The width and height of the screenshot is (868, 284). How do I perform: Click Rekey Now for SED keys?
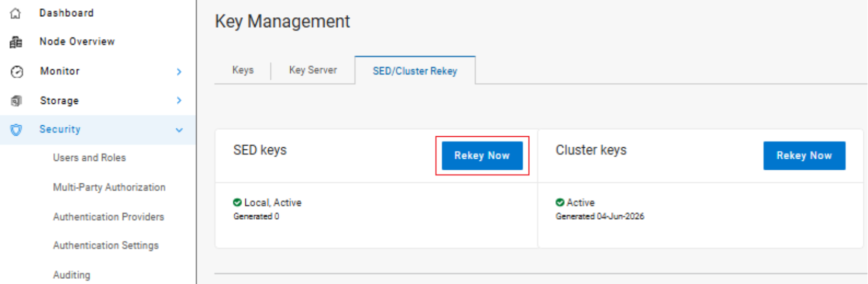(x=482, y=156)
